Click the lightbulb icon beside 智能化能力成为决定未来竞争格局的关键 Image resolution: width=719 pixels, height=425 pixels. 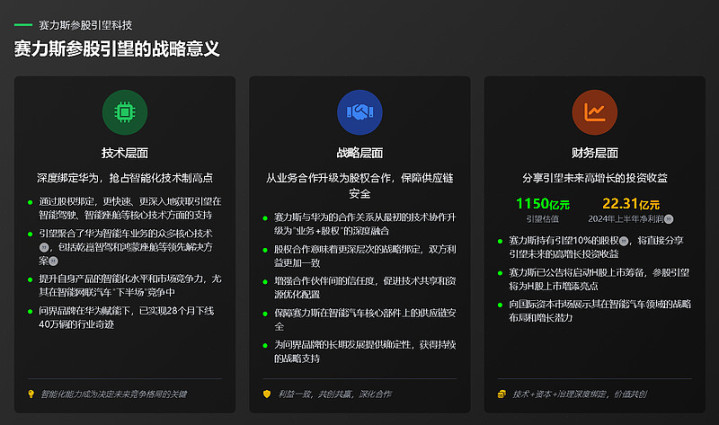(31, 394)
